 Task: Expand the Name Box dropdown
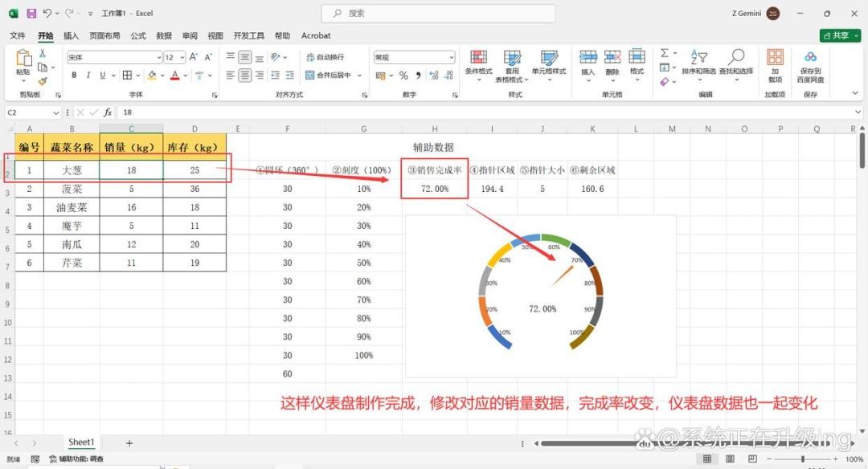click(x=56, y=112)
